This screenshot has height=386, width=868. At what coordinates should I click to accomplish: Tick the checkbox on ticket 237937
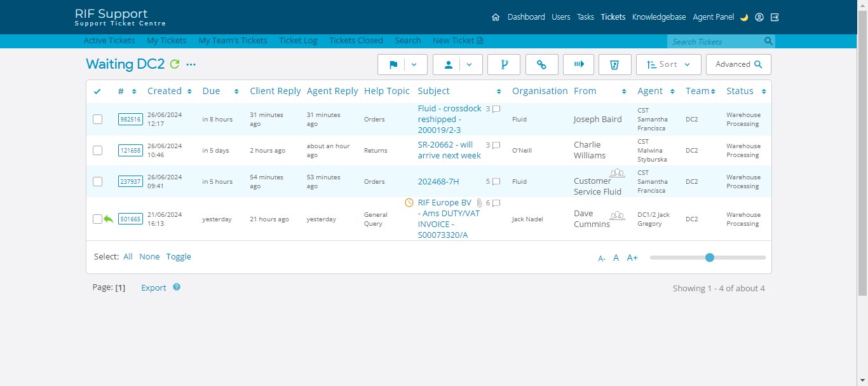[97, 181]
